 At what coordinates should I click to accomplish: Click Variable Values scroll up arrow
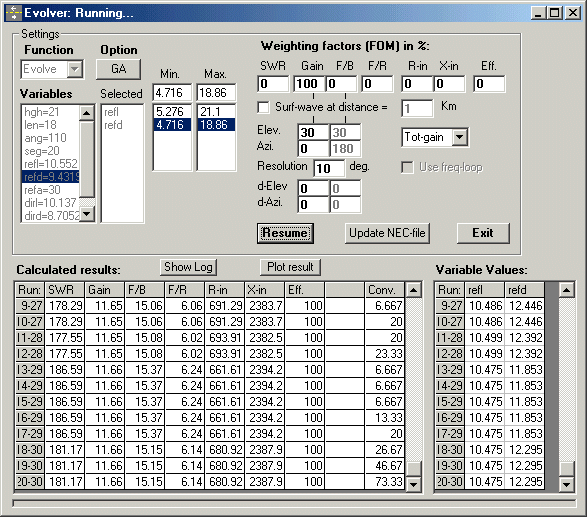566,290
